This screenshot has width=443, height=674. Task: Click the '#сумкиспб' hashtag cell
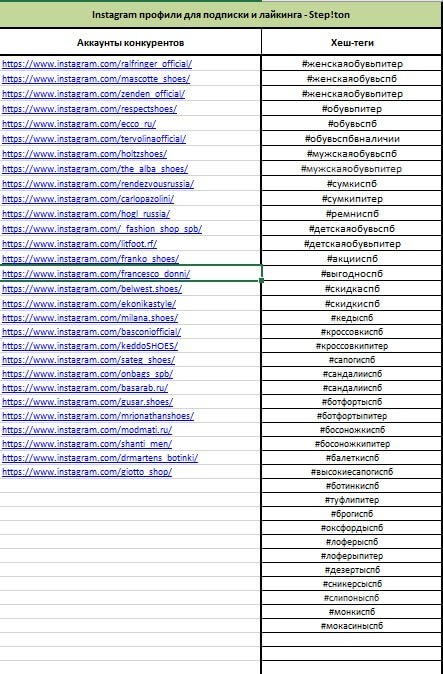click(x=352, y=184)
